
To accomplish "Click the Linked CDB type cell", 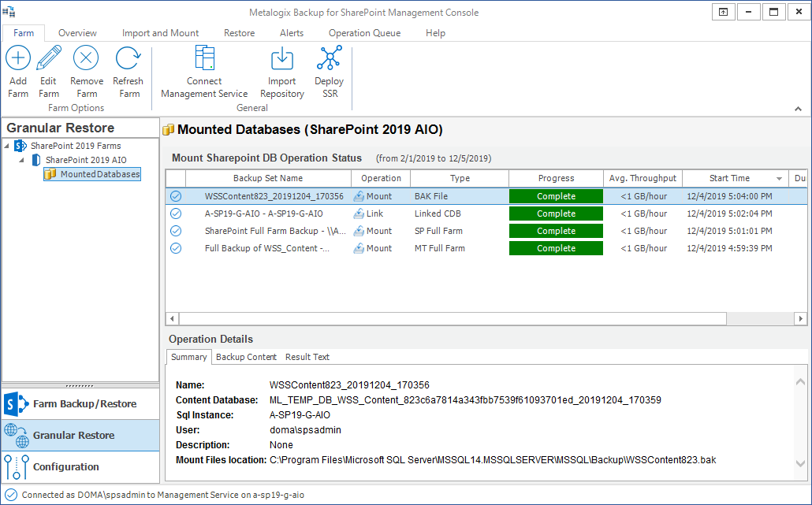I will (x=438, y=214).
